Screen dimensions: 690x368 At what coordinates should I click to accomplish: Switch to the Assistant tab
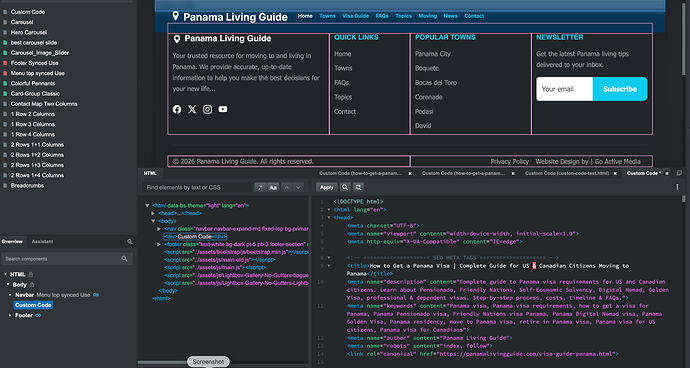[42, 242]
